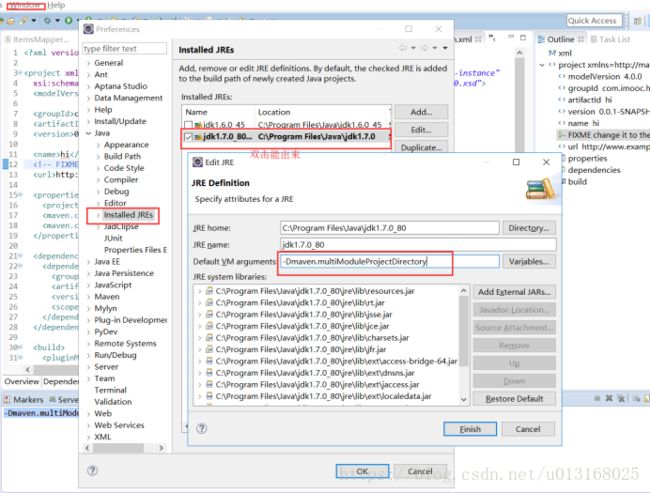Switch to the Task List tab
This screenshot has width=650, height=493.
610,39
